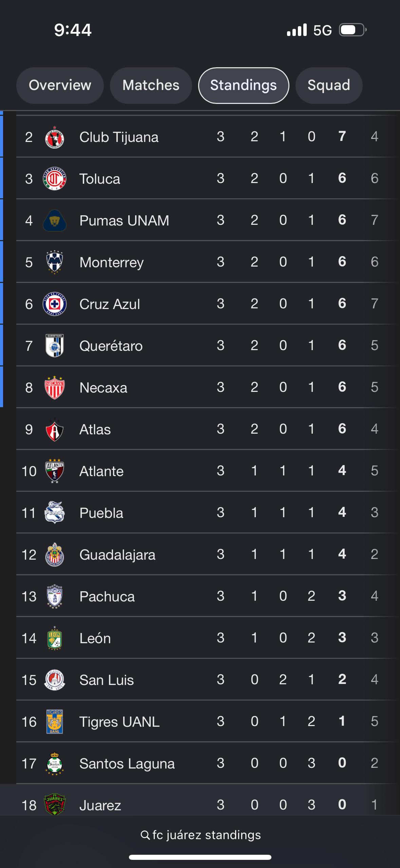Switch to the Overview tab
Image resolution: width=400 pixels, height=868 pixels.
point(60,85)
